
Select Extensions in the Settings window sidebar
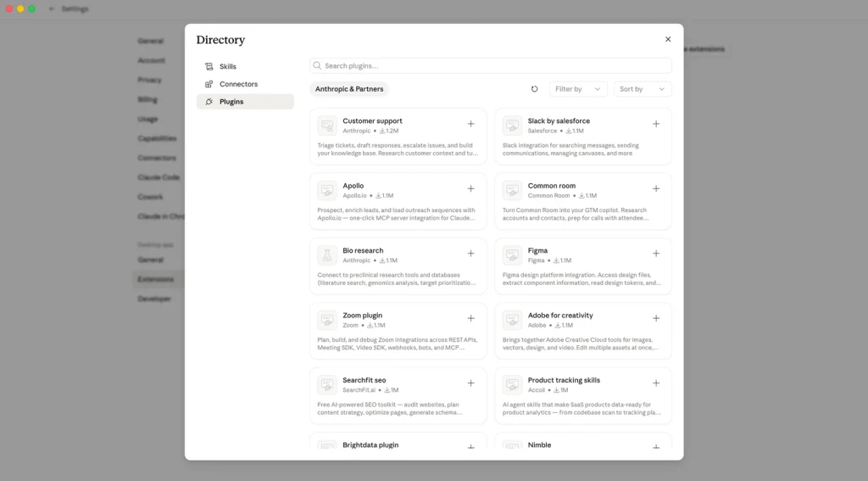pos(156,279)
